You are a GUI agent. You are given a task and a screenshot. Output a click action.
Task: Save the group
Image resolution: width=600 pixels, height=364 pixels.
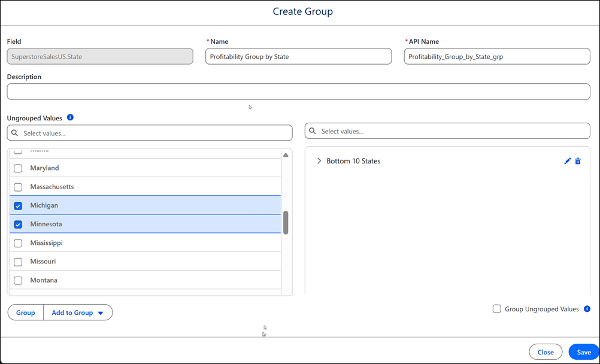pyautogui.click(x=584, y=352)
